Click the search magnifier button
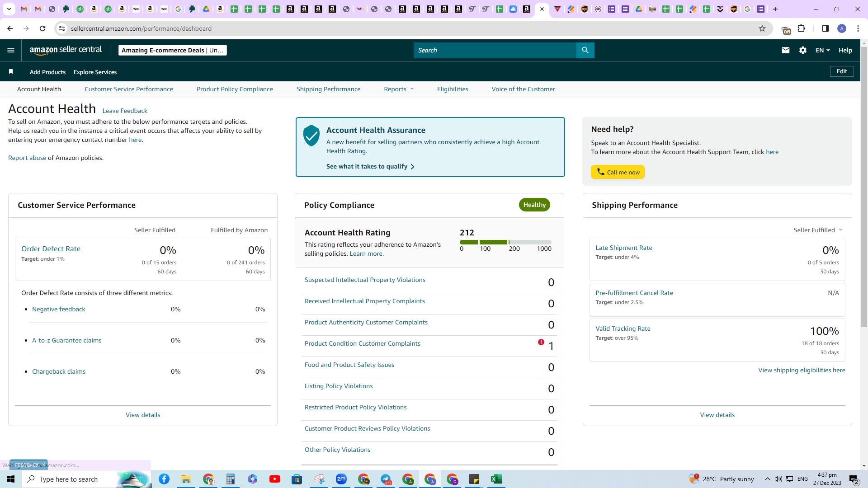 click(585, 50)
